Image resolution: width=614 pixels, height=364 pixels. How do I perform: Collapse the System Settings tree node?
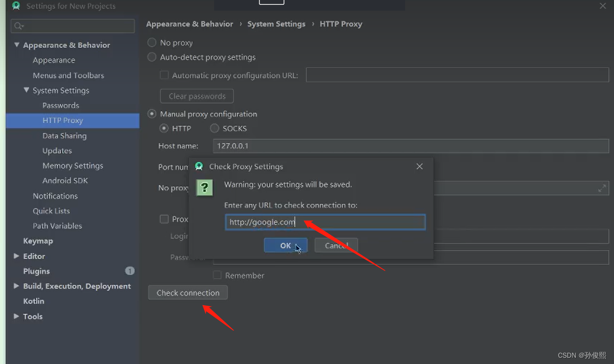click(27, 90)
